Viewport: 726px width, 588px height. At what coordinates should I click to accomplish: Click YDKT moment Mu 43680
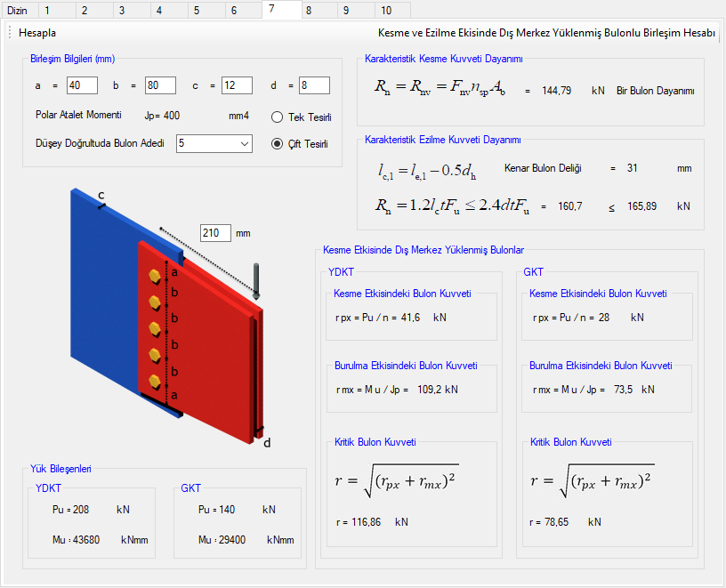click(x=76, y=540)
